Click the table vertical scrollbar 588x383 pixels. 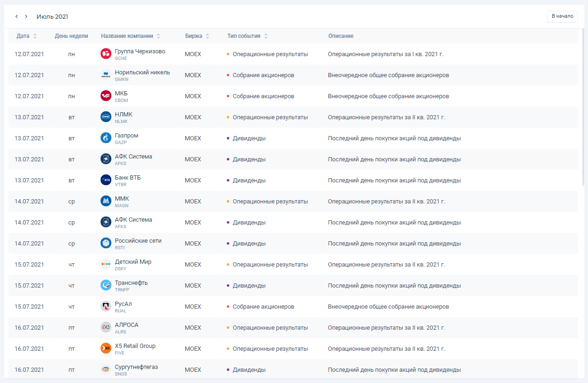point(583,108)
